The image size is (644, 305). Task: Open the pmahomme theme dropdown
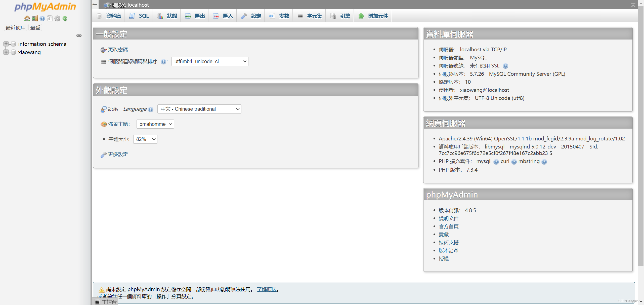(x=155, y=124)
